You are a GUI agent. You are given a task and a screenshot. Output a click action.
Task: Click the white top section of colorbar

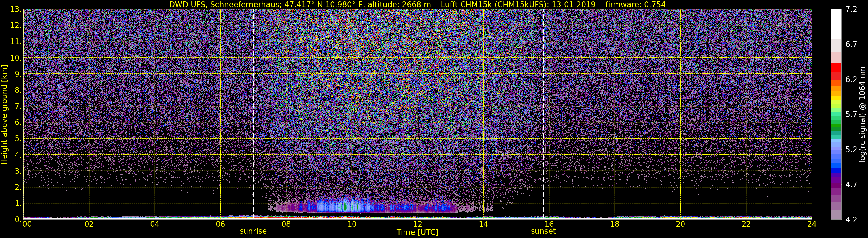[836, 24]
